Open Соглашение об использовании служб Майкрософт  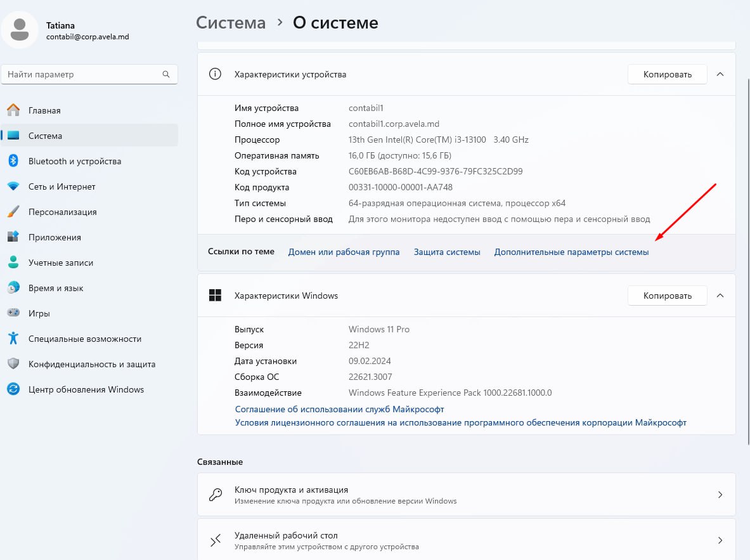(339, 409)
